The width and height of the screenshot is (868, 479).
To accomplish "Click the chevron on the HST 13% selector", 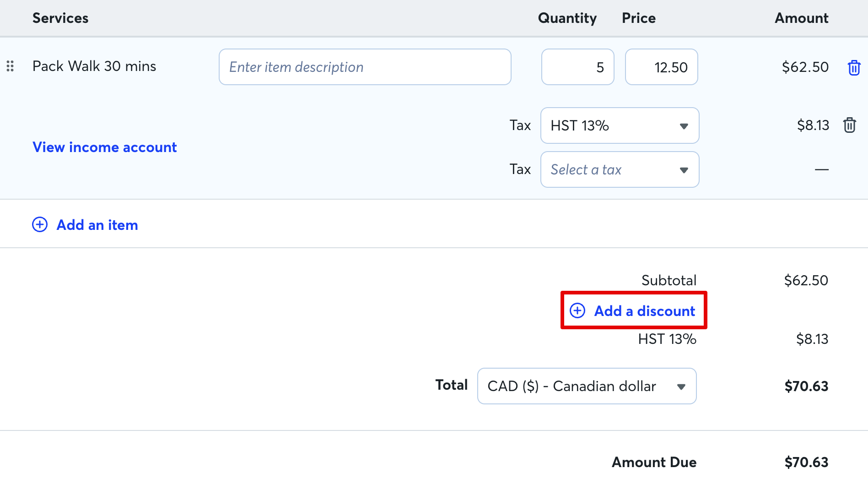I will (684, 125).
